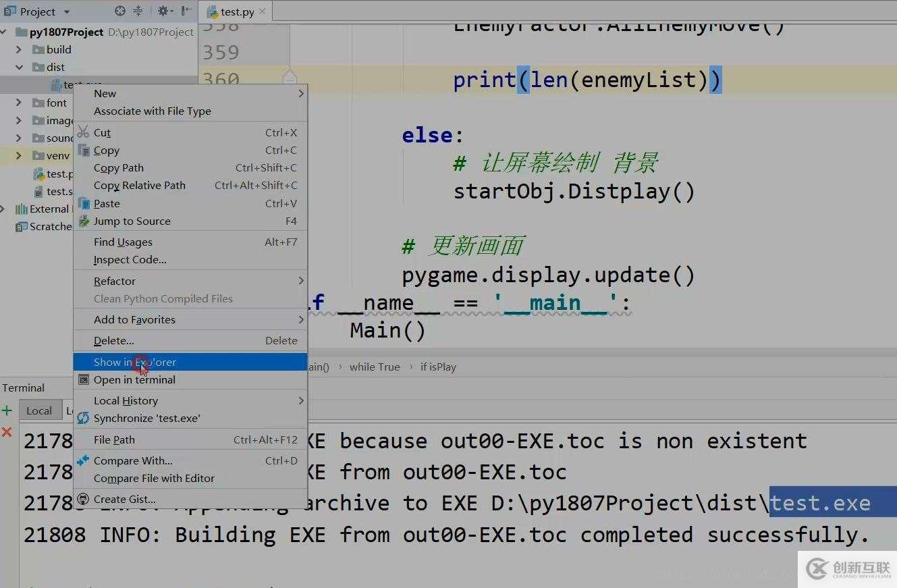
Task: Expand the image folder arrow
Action: click(19, 120)
